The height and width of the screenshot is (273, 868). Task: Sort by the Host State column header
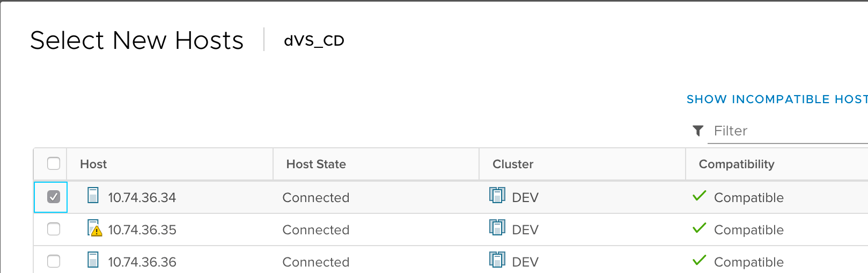(316, 164)
